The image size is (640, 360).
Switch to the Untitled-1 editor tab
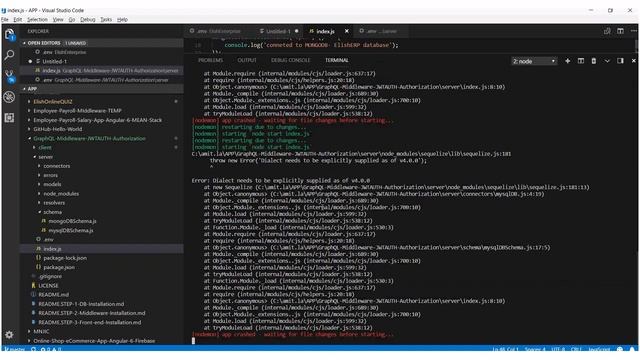tap(278, 31)
